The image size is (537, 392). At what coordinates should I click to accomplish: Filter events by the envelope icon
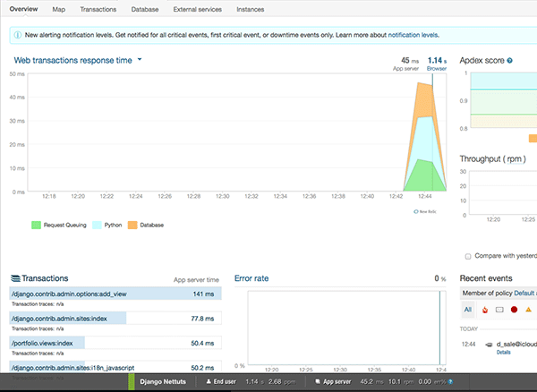tap(499, 310)
